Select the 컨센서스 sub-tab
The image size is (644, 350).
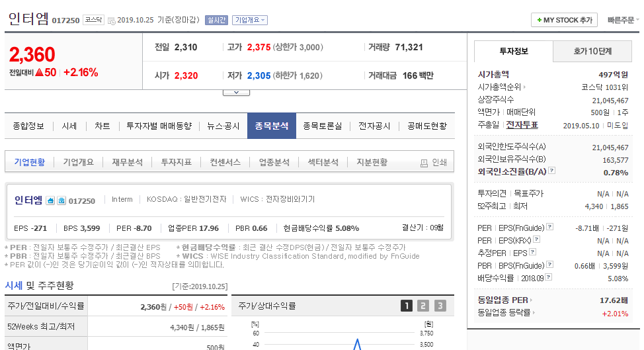coord(225,162)
